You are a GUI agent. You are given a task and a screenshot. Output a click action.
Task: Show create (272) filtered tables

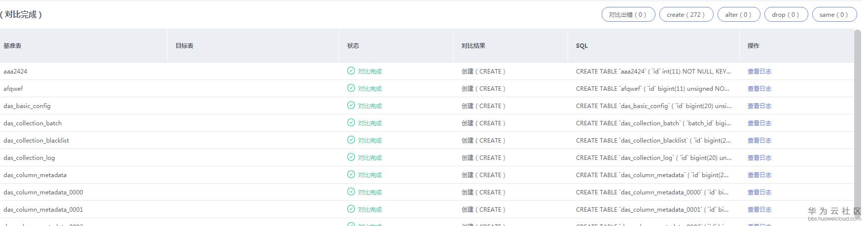pyautogui.click(x=686, y=15)
